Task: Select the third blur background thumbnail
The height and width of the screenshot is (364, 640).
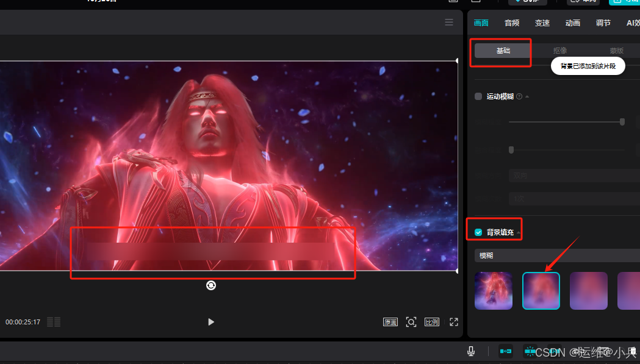Action: click(589, 291)
